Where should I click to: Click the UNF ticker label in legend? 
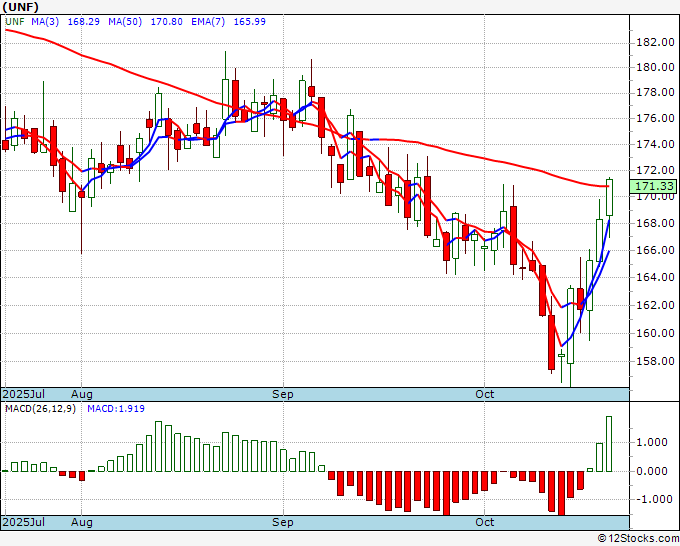pos(15,22)
